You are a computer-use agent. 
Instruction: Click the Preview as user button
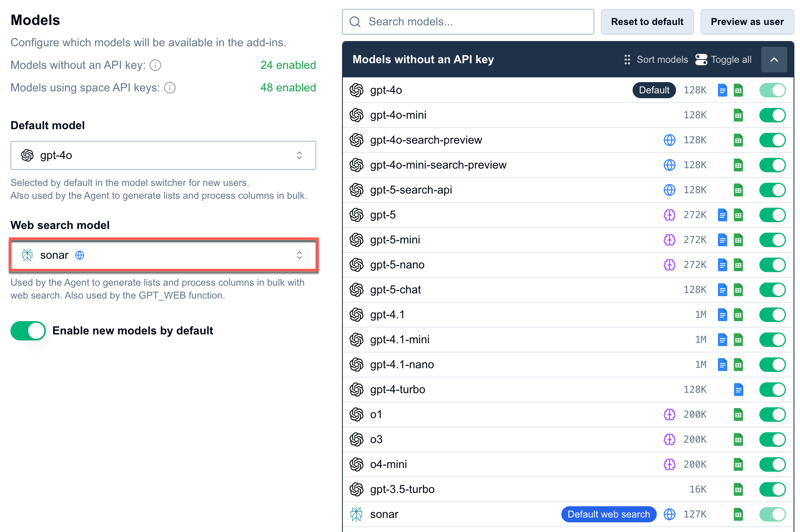coord(747,21)
